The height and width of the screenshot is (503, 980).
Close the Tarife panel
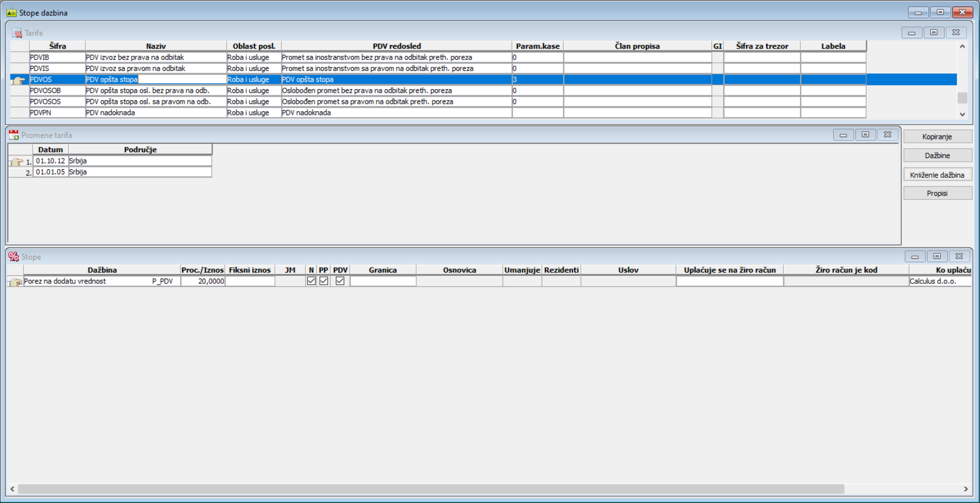click(956, 33)
